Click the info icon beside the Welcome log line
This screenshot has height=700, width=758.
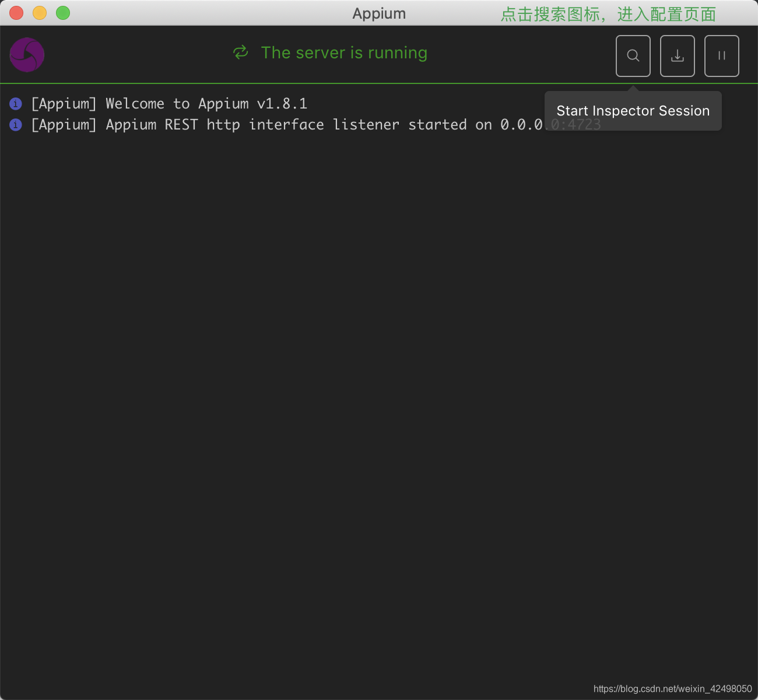pyautogui.click(x=16, y=104)
